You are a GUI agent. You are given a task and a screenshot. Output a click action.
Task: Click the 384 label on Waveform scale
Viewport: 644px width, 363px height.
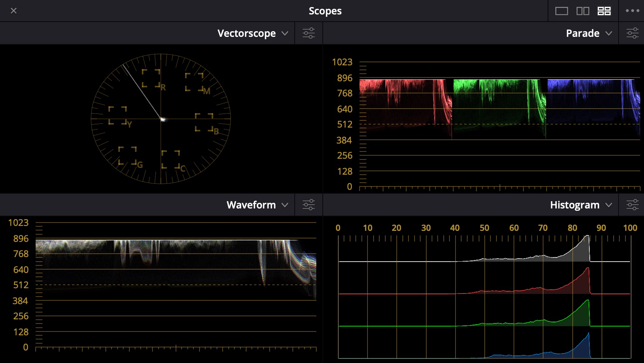[20, 301]
